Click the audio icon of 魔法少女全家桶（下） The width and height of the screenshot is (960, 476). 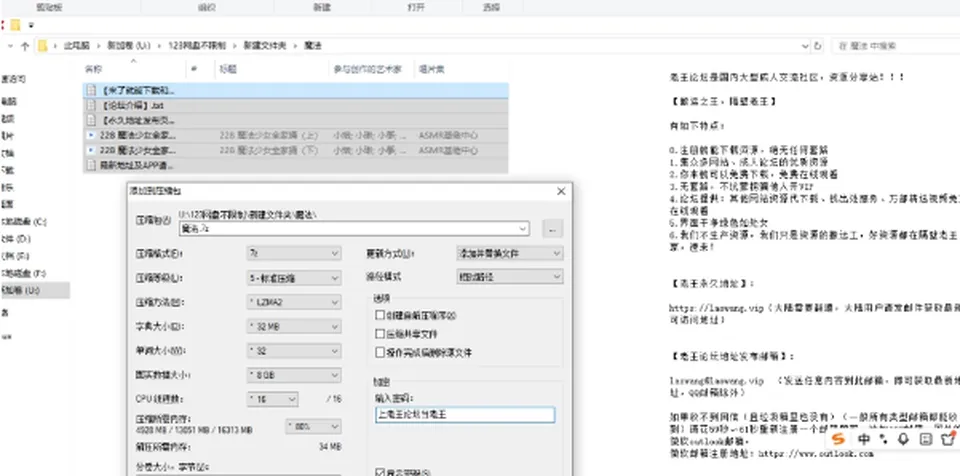pos(91,150)
